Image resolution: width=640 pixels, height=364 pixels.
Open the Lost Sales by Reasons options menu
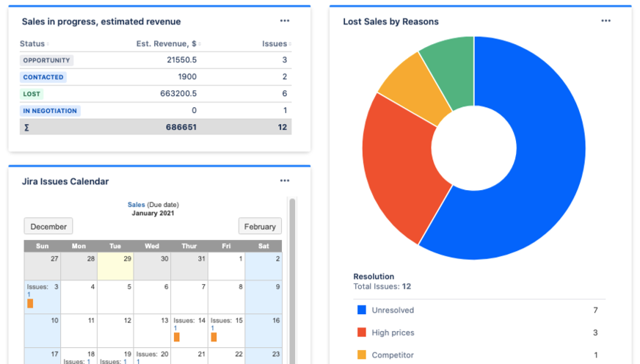[x=606, y=21]
